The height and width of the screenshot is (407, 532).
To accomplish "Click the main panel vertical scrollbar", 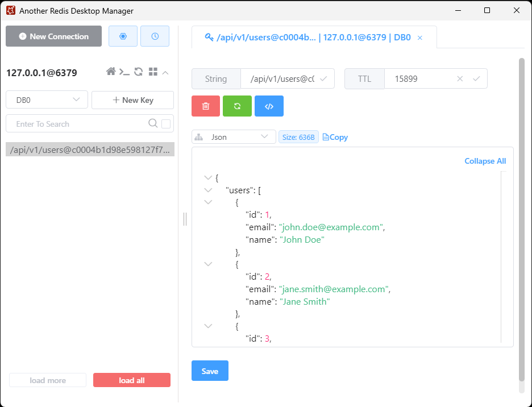I will [x=521, y=219].
